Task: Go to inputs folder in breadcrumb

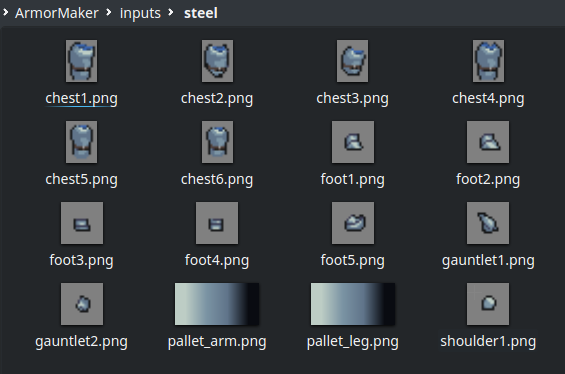Action: click(x=140, y=13)
